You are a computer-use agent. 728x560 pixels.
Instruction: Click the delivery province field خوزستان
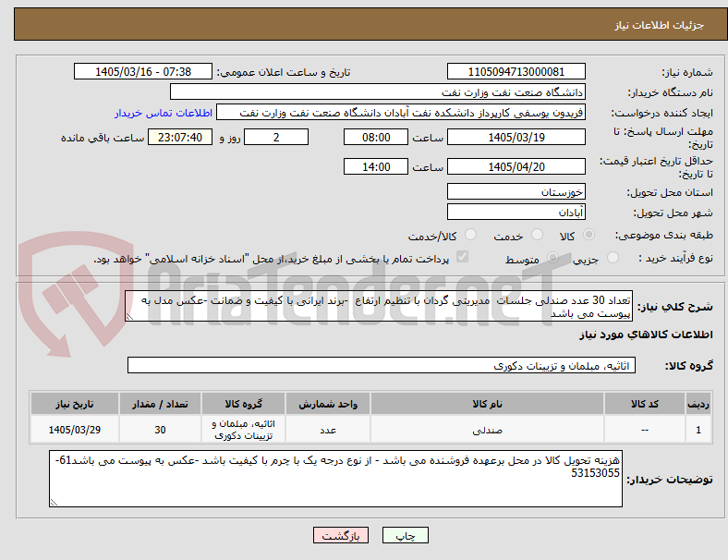pyautogui.click(x=516, y=191)
